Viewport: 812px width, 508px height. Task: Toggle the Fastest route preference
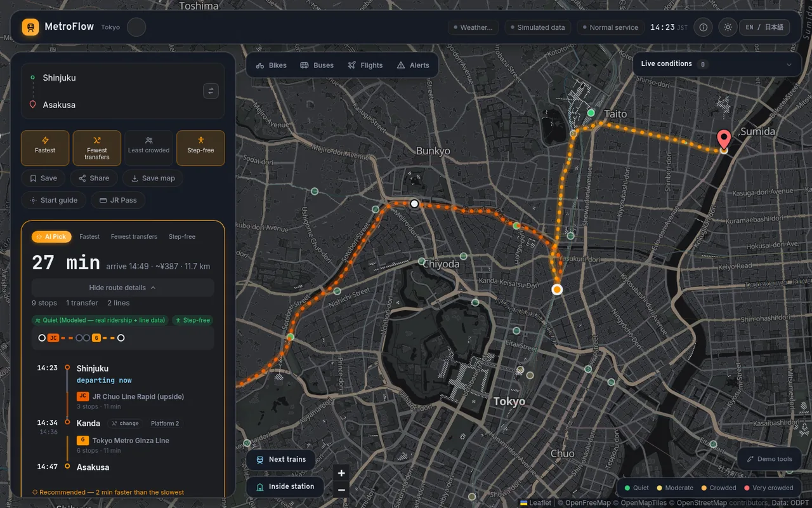click(x=45, y=148)
